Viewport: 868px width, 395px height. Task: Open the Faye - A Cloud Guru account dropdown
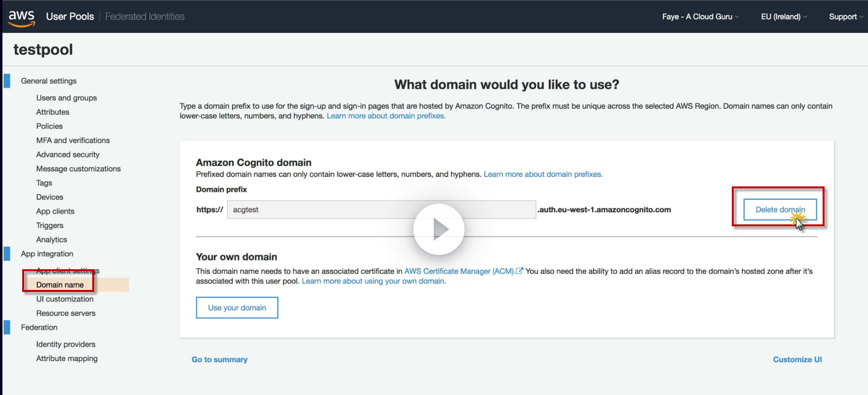coord(701,17)
